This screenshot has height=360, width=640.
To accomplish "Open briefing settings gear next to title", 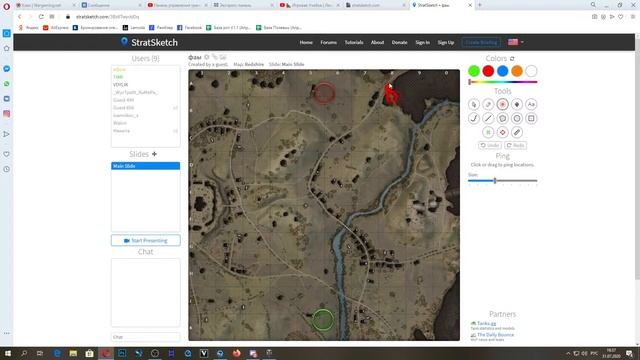I will tap(207, 57).
